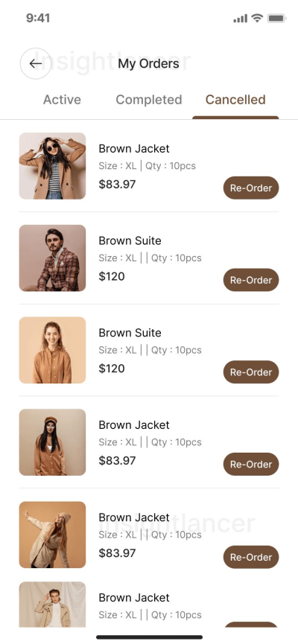Switch to the Active tab
Image resolution: width=298 pixels, height=644 pixels.
coord(62,100)
